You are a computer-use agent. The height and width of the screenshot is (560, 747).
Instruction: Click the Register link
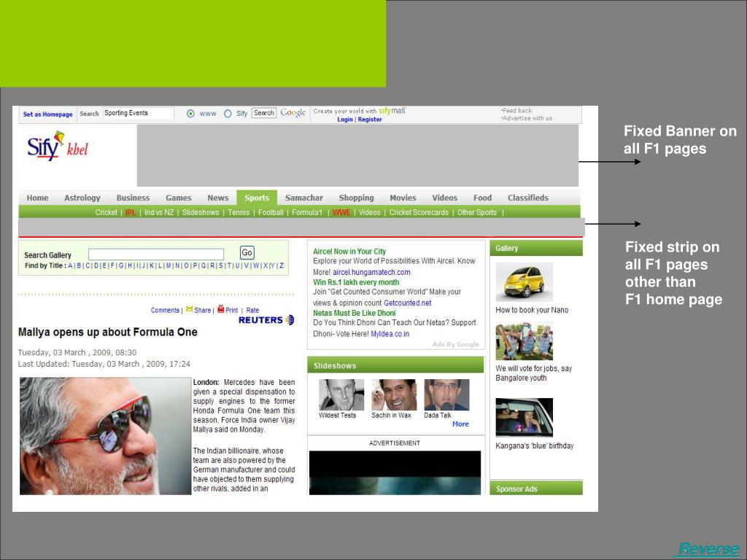point(370,120)
